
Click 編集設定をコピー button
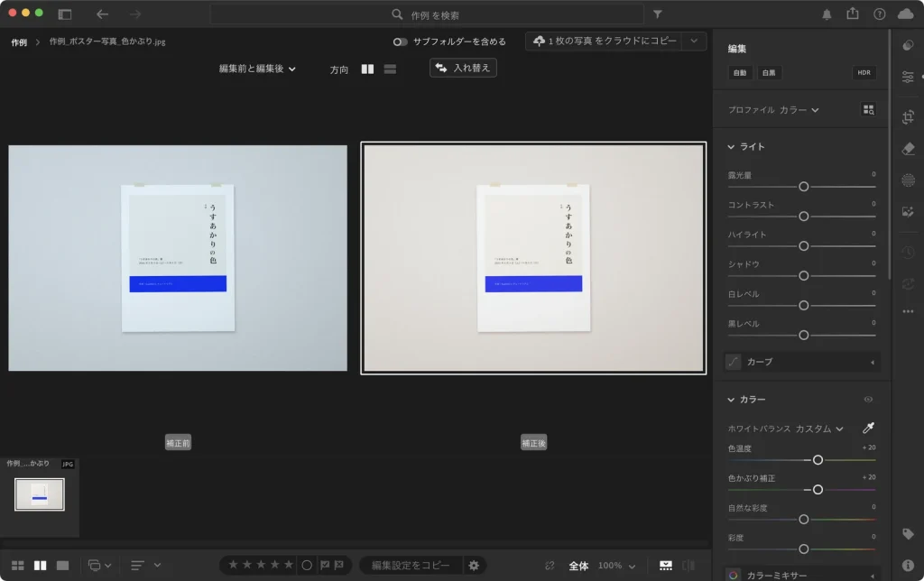click(411, 565)
